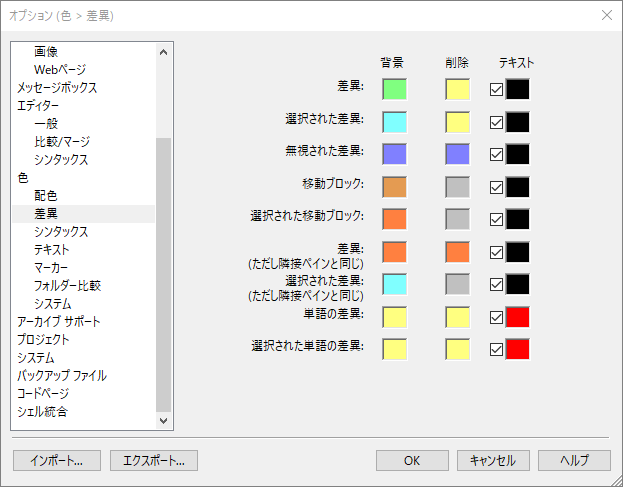Open 比較/マージ settings page
Viewport: 623px width, 487px height.
coord(62,141)
